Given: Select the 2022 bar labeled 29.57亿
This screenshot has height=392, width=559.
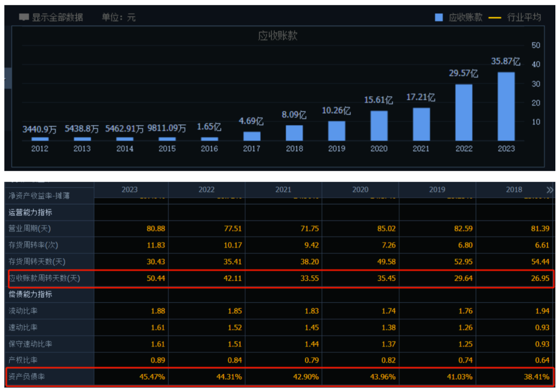Looking at the screenshot, I should click(464, 112).
